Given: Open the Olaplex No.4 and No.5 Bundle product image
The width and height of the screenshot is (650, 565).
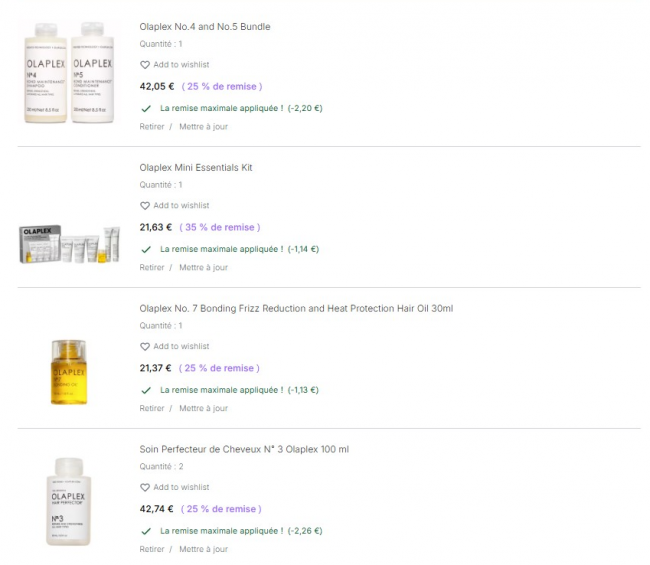Looking at the screenshot, I should pyautogui.click(x=69, y=73).
